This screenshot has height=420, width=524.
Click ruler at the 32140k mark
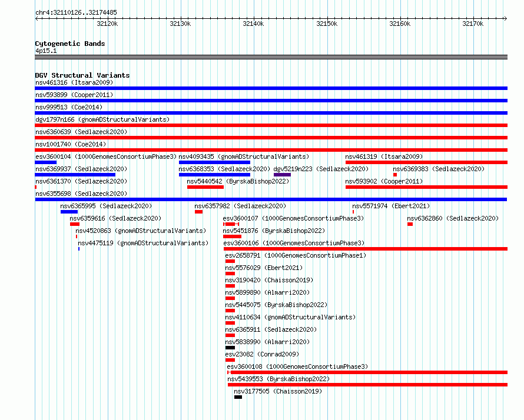[x=253, y=24]
